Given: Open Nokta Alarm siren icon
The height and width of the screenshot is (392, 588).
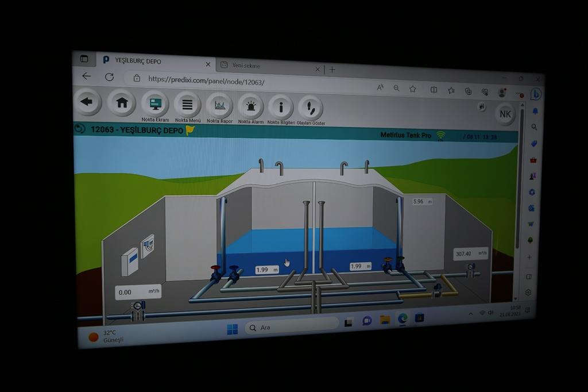Looking at the screenshot, I should [x=250, y=106].
